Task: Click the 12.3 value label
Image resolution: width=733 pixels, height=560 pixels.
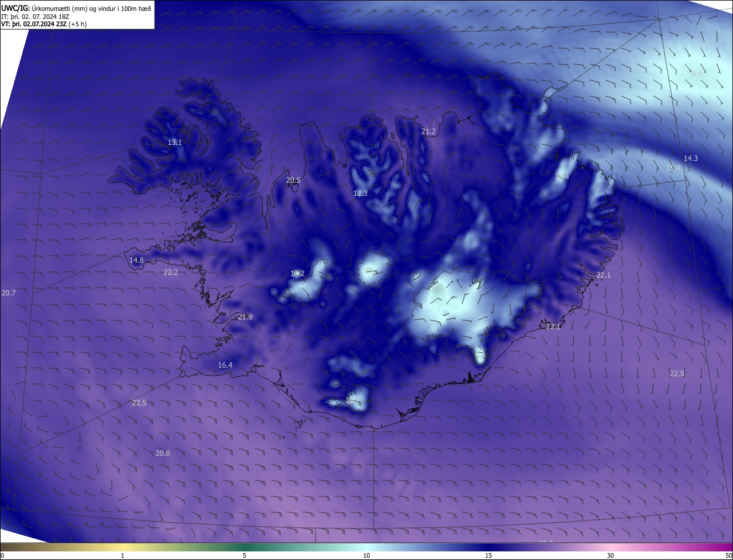Action: coord(360,193)
